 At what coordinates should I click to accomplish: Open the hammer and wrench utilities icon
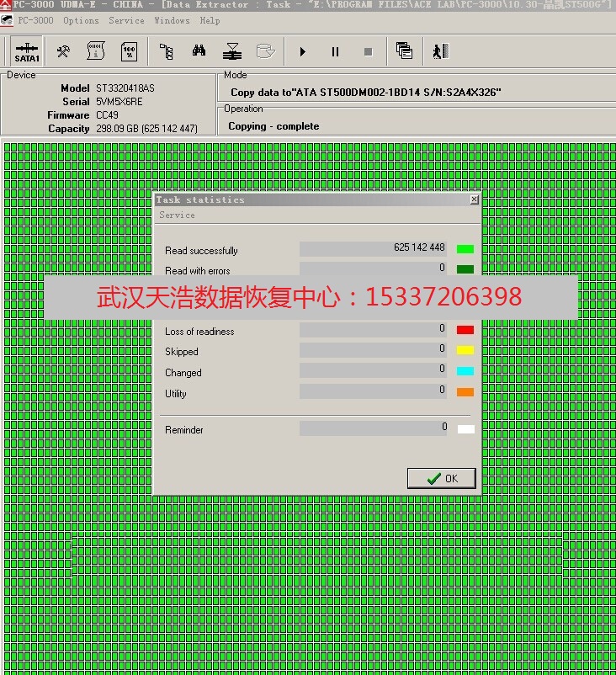coord(63,52)
